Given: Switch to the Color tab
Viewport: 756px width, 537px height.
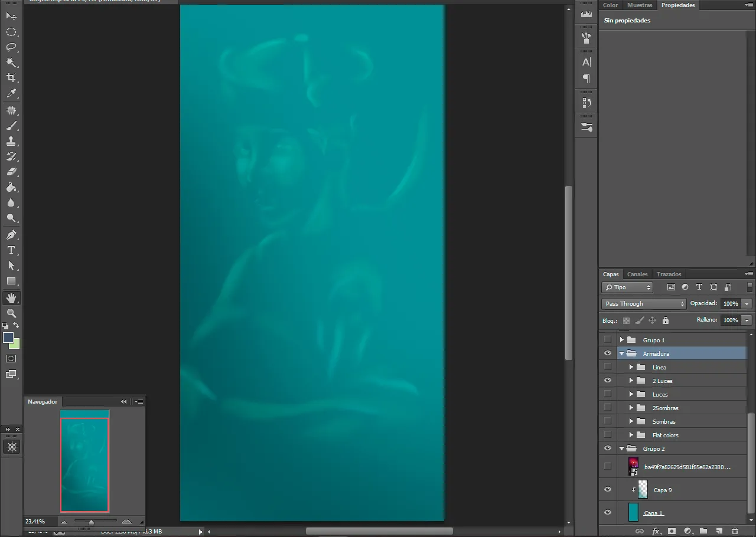Looking at the screenshot, I should coord(610,5).
